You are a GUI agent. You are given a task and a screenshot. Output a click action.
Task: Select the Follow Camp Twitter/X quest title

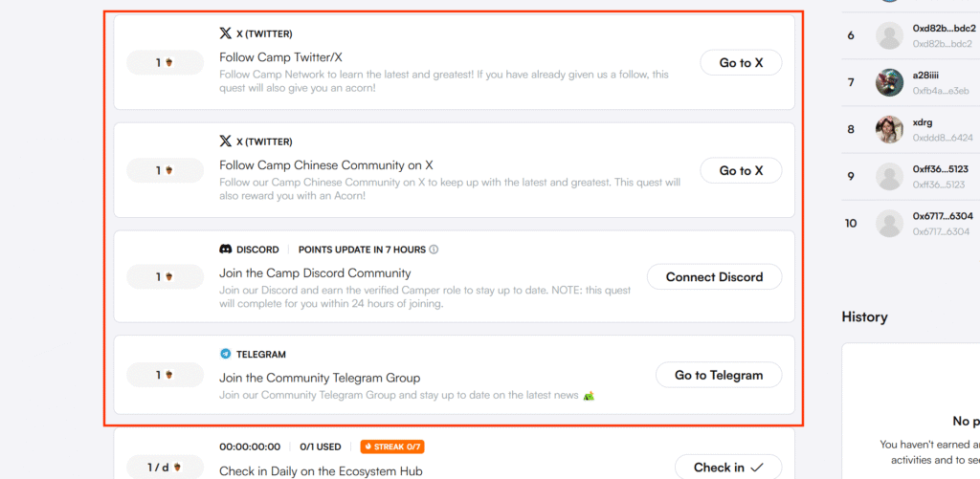coord(280,57)
